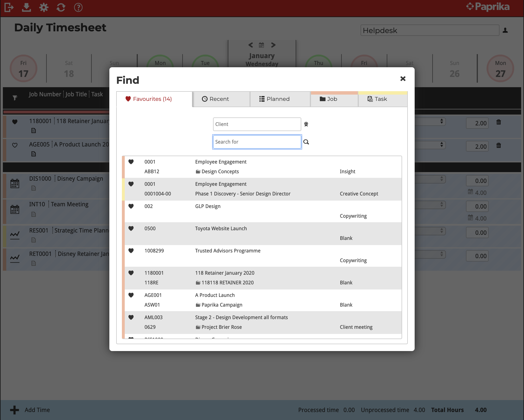Viewport: 524px width, 420px height.
Task: Open settings via the gear icon
Action: [x=44, y=7]
